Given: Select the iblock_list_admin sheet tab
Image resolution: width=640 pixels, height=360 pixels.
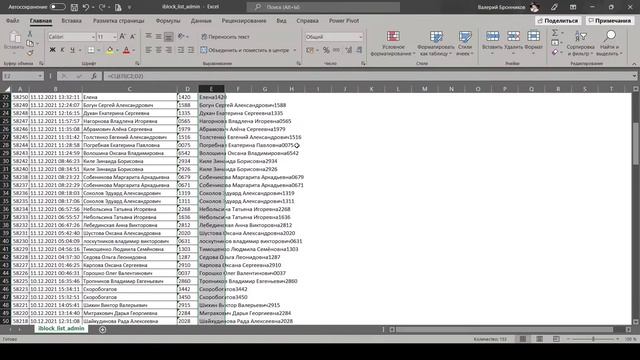Looking at the screenshot, I should pos(61,329).
